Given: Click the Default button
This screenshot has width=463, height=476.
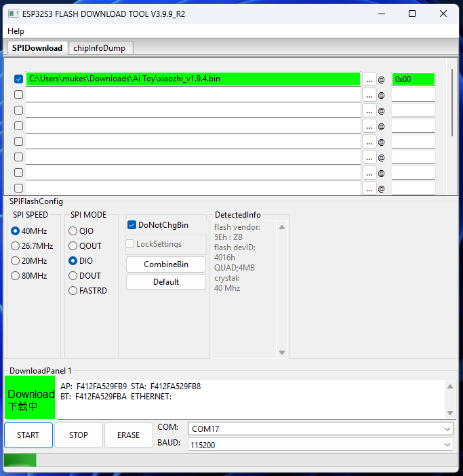Looking at the screenshot, I should (x=166, y=282).
